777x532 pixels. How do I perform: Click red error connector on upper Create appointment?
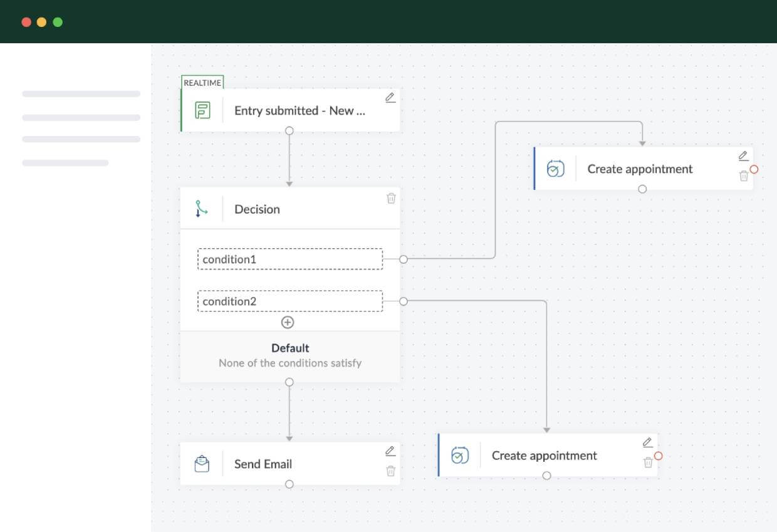(754, 169)
